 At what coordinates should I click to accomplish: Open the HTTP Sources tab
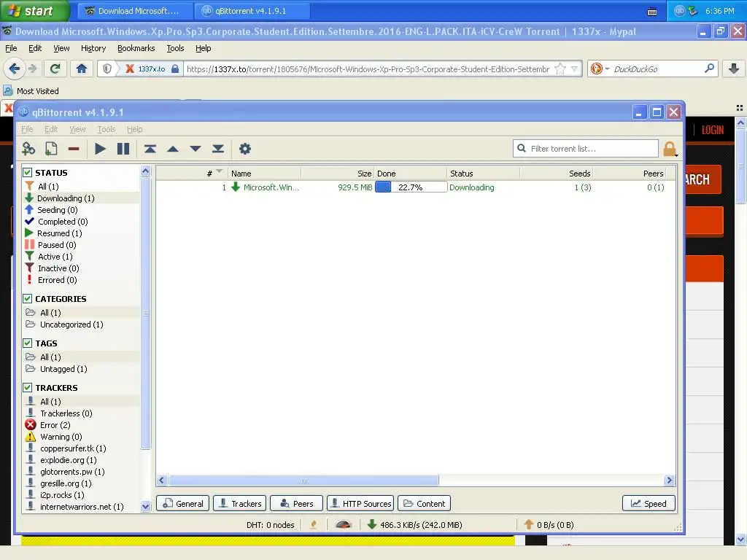[360, 503]
